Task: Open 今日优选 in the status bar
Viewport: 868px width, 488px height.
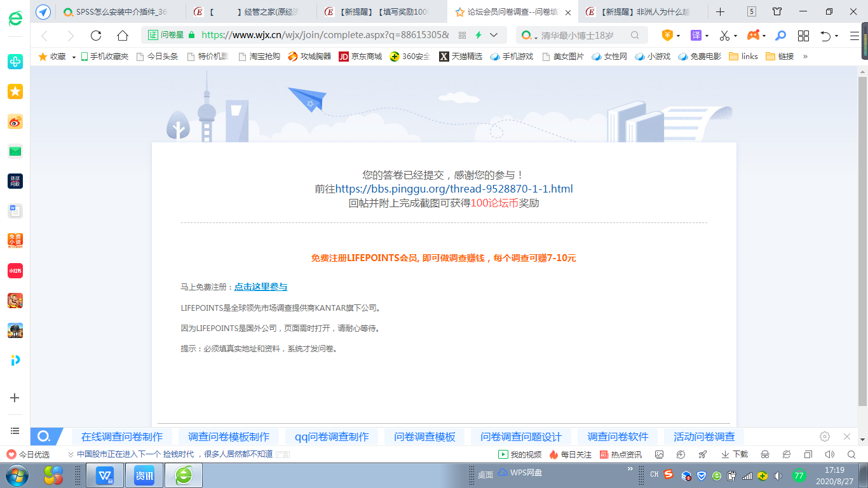Action: coord(29,454)
